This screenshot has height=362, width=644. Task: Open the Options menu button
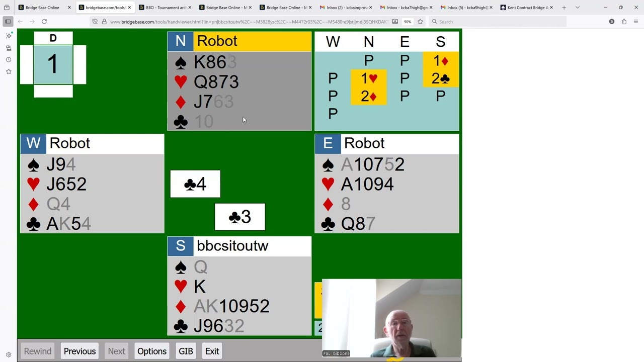tap(152, 351)
